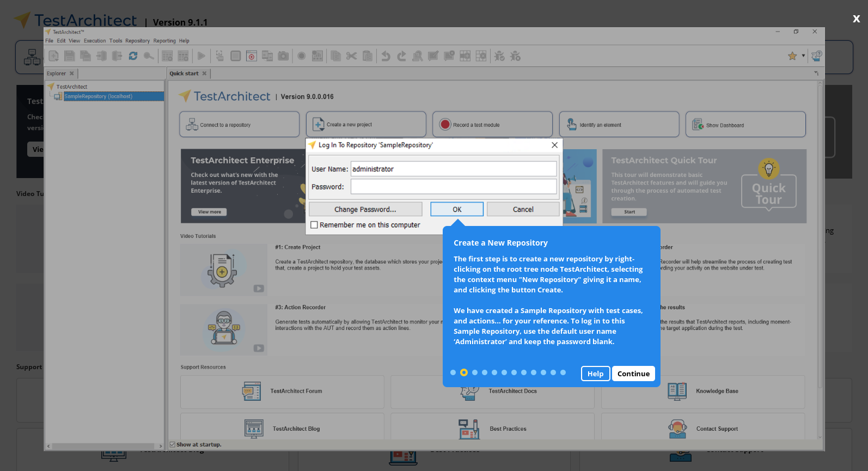Click the scissors Cut toolbar icon

(x=351, y=56)
